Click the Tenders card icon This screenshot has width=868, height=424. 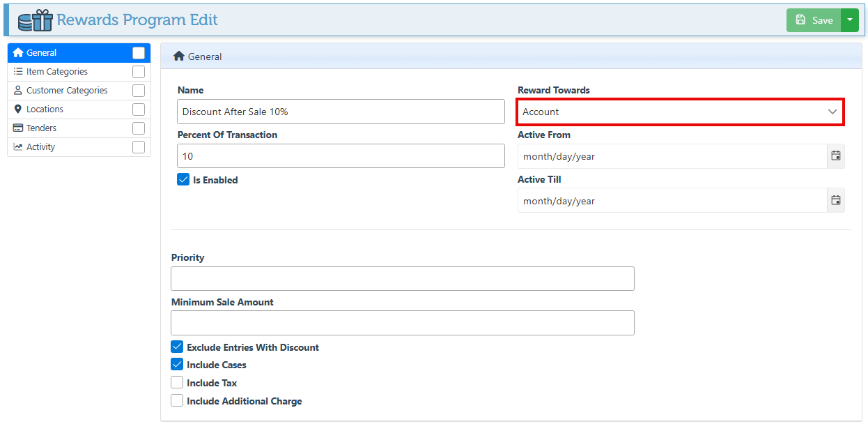18,128
